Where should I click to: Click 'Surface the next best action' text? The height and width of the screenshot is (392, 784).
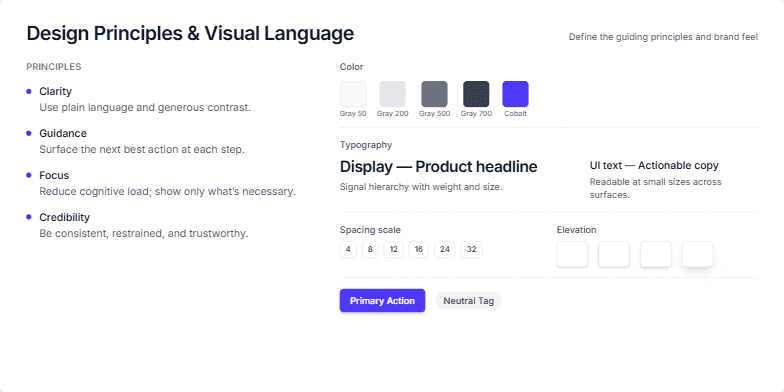click(142, 150)
